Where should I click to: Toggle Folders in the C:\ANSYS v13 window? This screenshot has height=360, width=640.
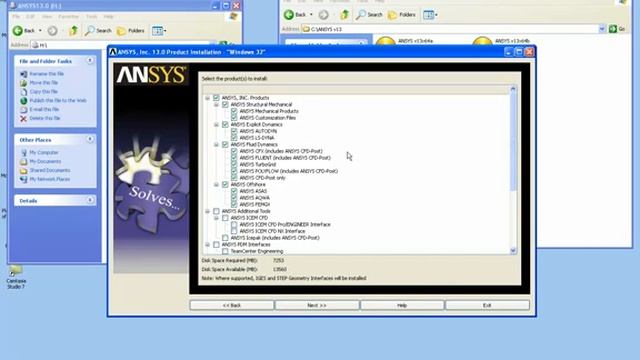click(x=402, y=15)
